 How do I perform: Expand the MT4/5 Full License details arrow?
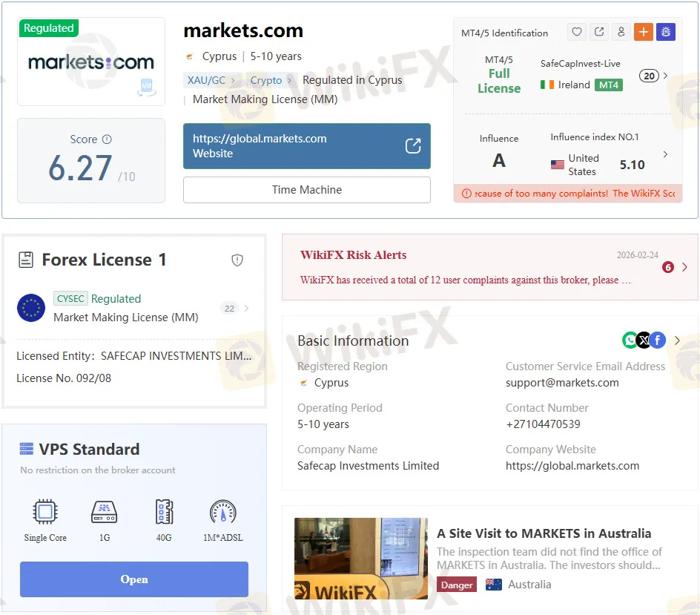coord(665,76)
